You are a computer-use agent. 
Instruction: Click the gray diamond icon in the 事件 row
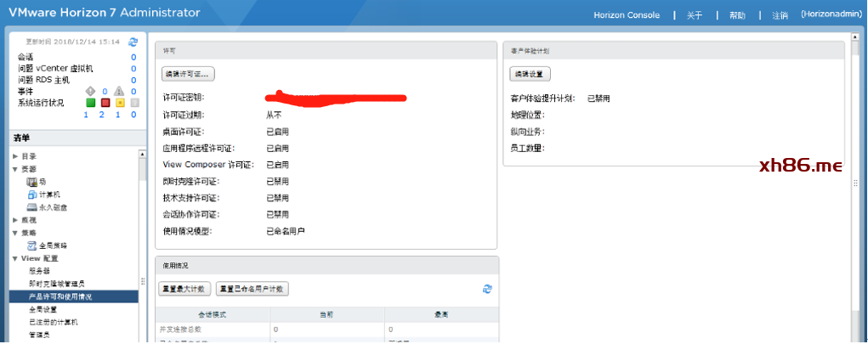coord(91,92)
